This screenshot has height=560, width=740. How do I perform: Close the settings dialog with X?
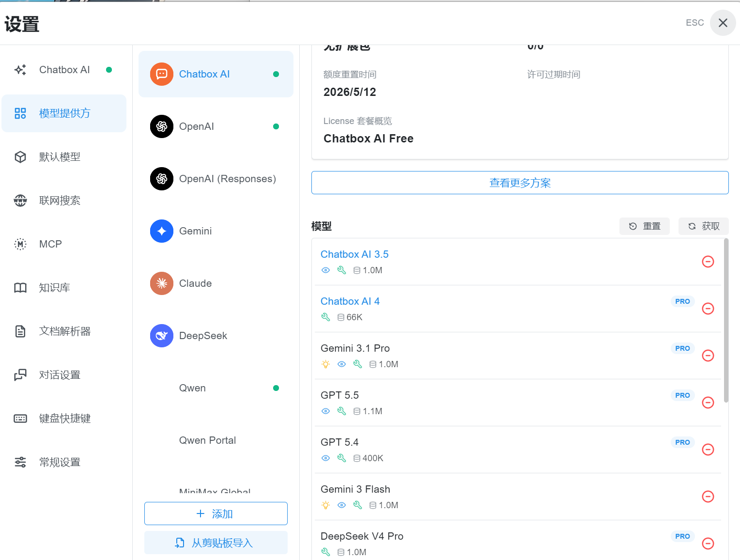click(723, 23)
